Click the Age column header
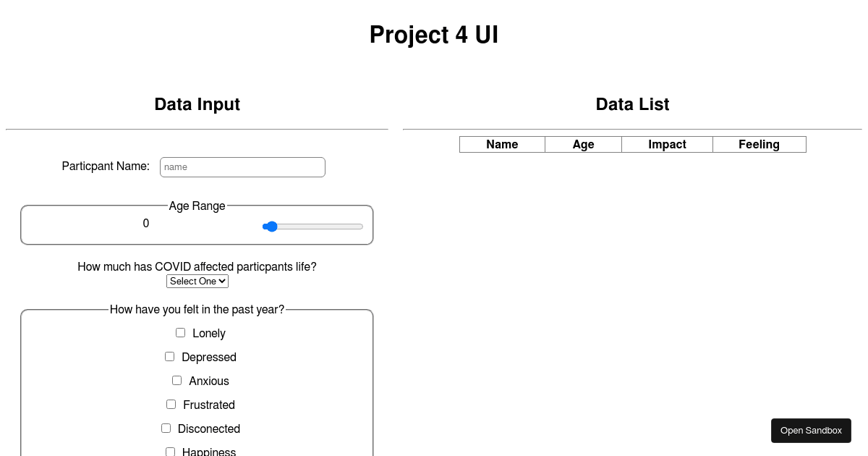 583,144
